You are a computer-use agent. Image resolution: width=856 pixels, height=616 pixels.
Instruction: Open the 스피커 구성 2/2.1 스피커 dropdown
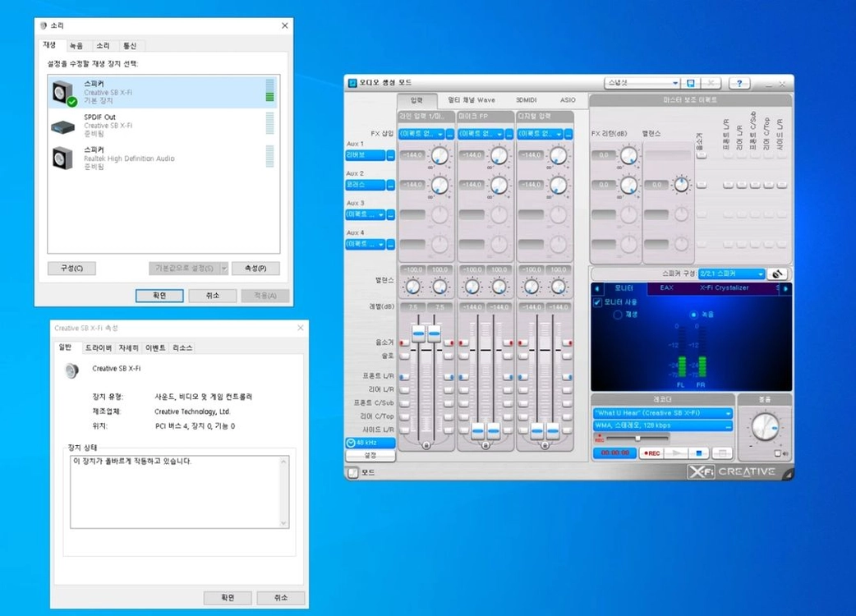point(731,274)
